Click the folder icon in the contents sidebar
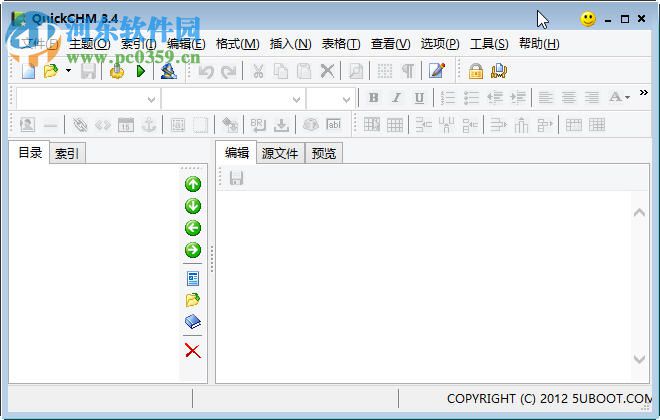This screenshot has height=420, width=660. pos(193,300)
